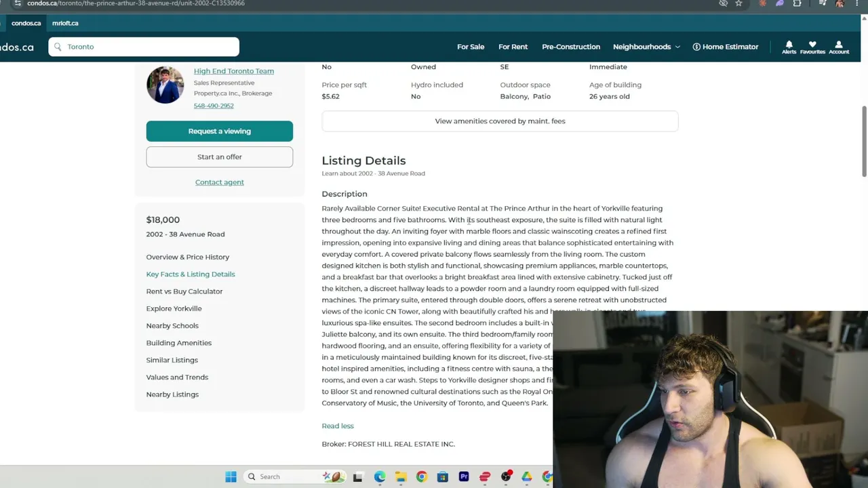
Task: Click the Contact agent link
Action: coord(220,182)
